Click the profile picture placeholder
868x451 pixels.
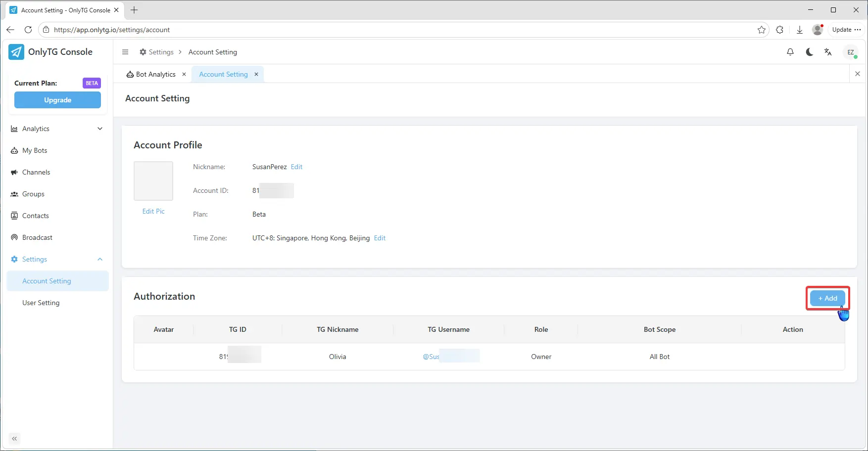(x=153, y=181)
